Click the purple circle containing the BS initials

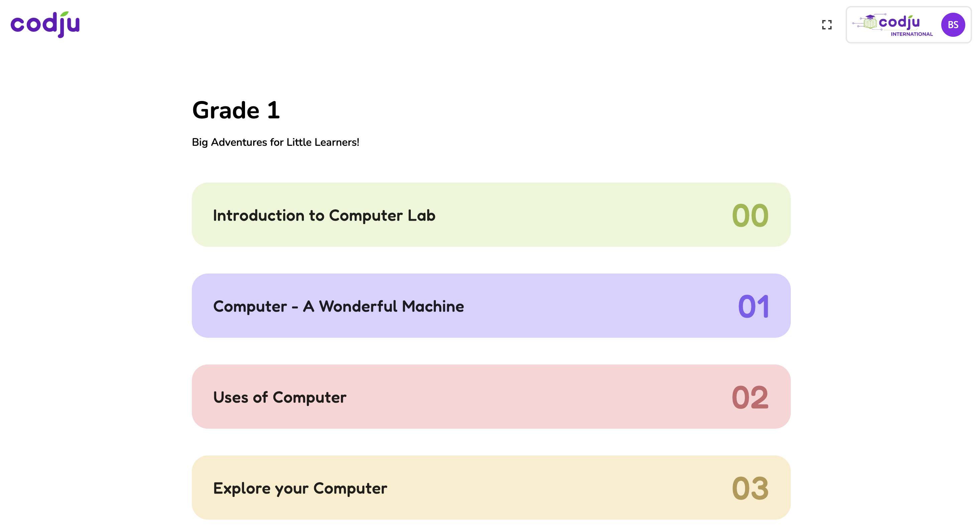click(x=953, y=25)
